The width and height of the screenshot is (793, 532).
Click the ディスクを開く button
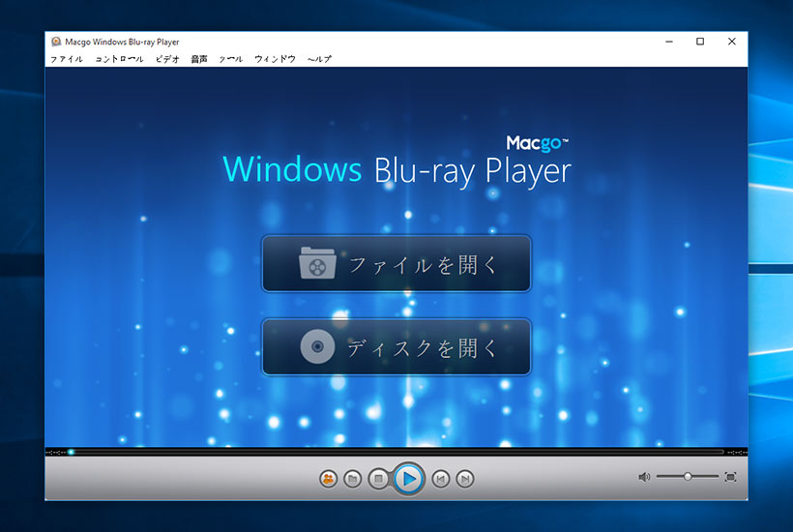tap(396, 347)
